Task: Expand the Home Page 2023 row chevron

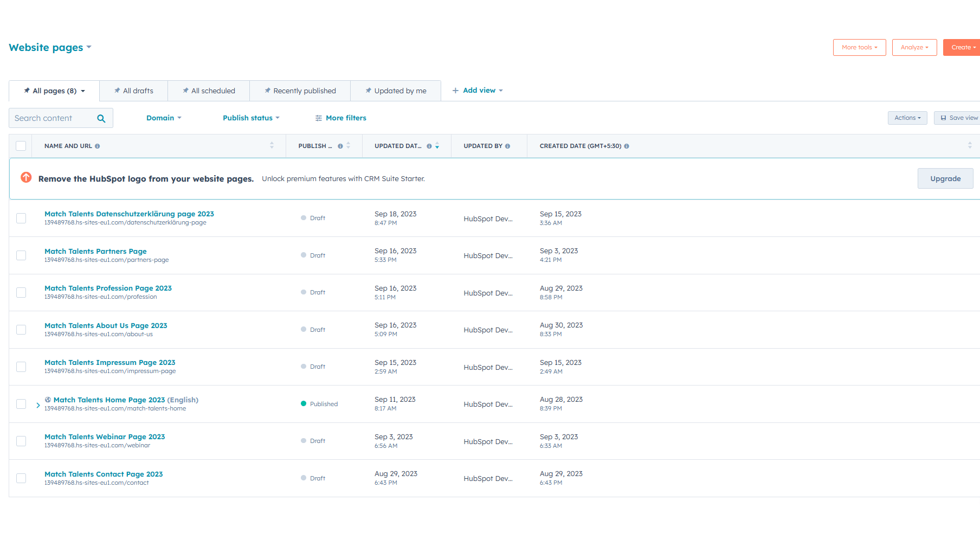Action: 38,405
